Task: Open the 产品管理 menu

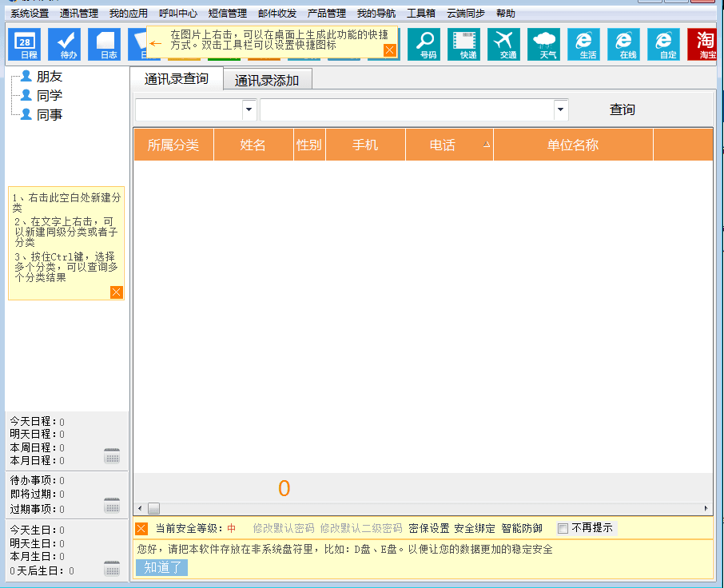Action: 327,14
